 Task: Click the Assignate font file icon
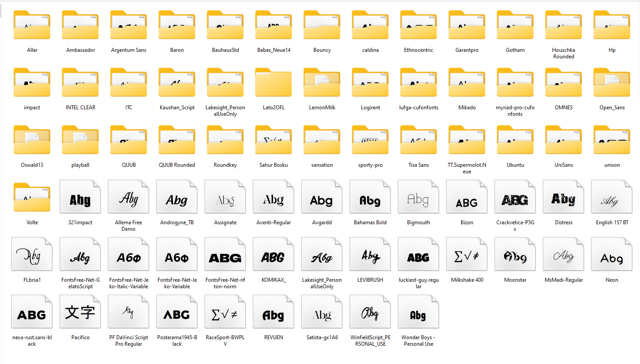pyautogui.click(x=225, y=197)
